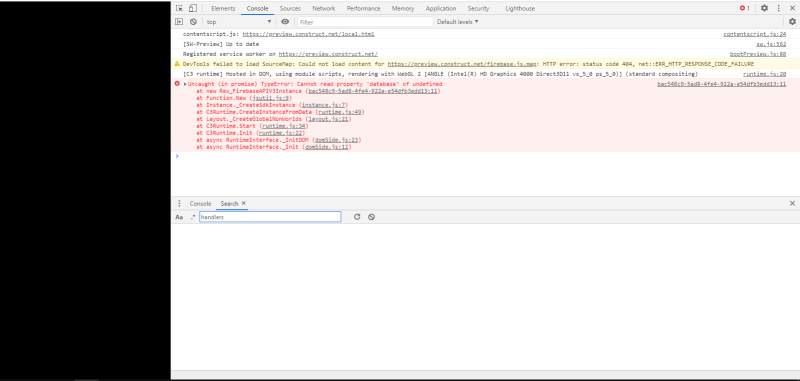The height and width of the screenshot is (381, 800).
Task: Switch to the Application tab
Action: pos(441,9)
